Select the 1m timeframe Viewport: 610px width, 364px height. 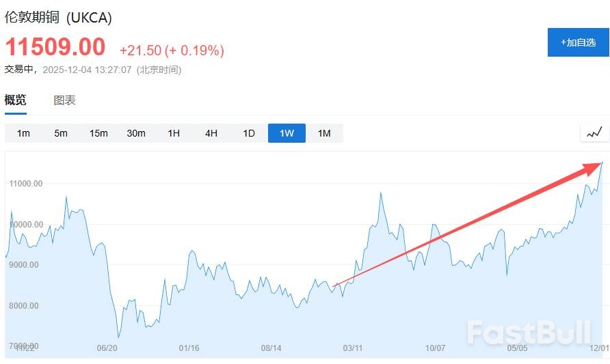pos(23,133)
